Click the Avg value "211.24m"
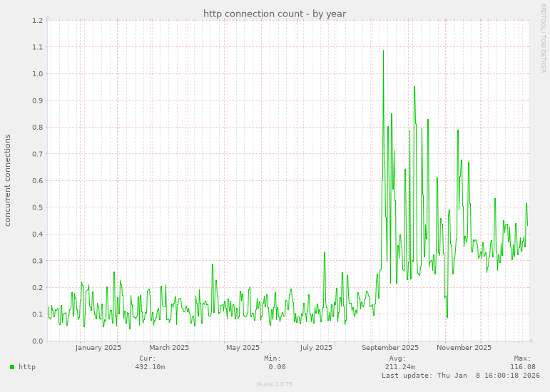550x392 pixels. click(x=400, y=367)
